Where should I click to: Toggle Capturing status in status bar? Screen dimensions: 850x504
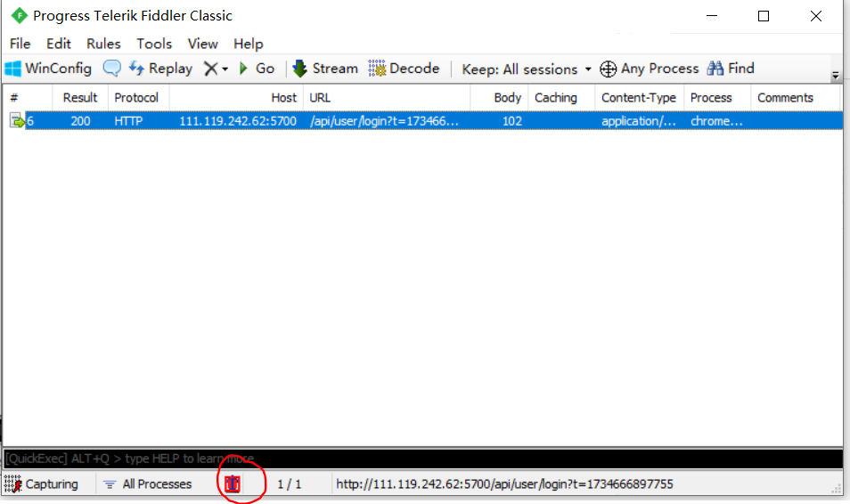(41, 484)
